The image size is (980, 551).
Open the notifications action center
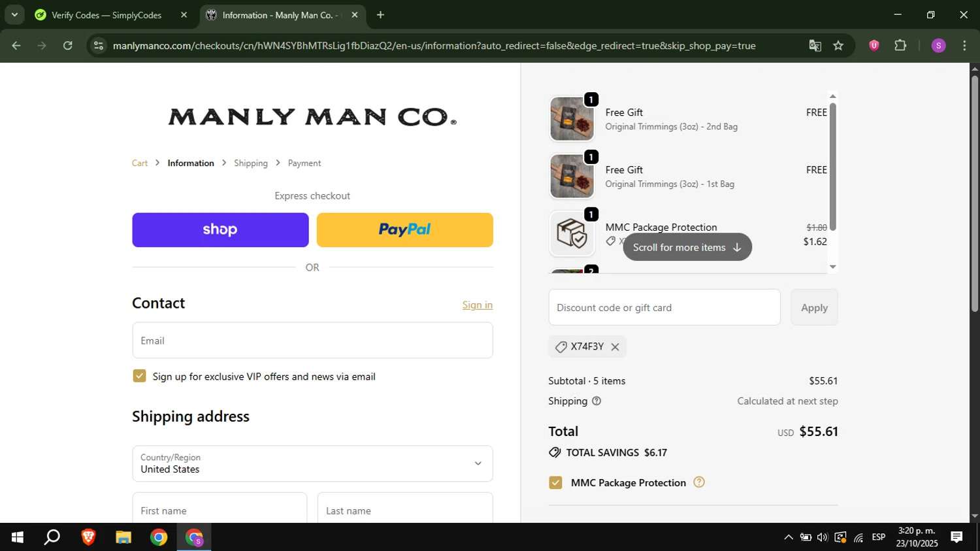click(x=957, y=537)
